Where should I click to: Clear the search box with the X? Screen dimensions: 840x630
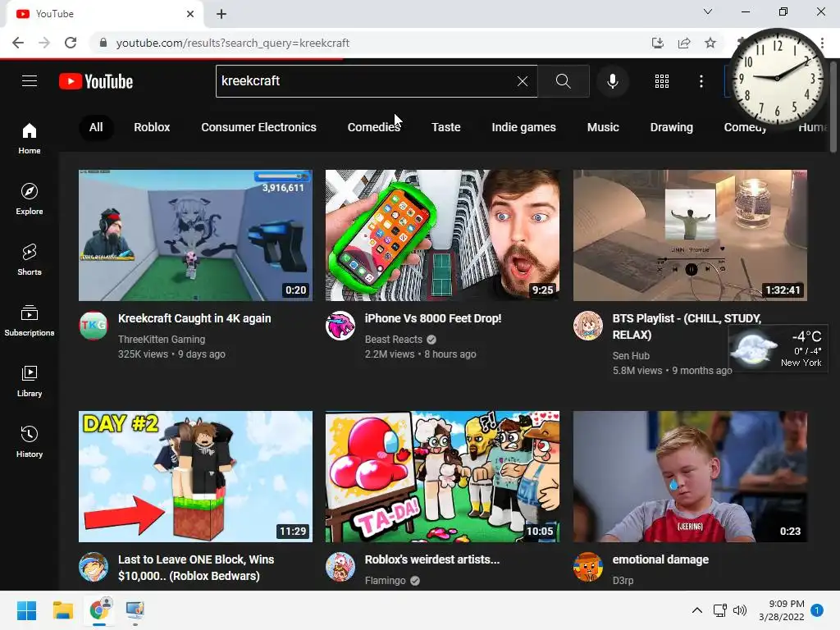pos(523,81)
